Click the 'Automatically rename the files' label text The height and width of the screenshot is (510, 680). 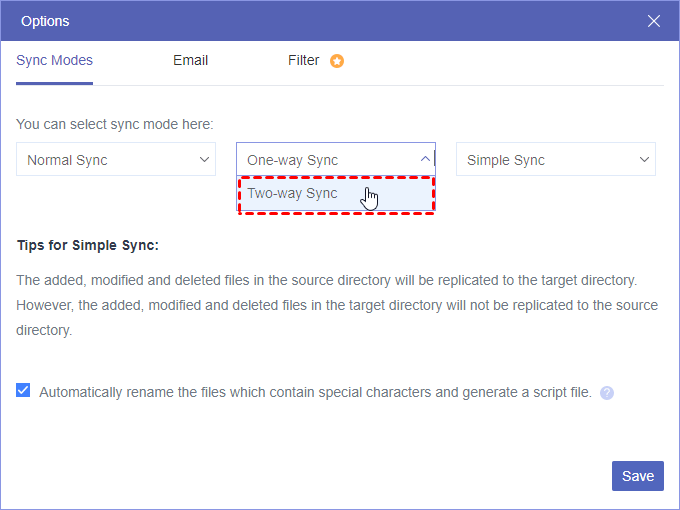[315, 392]
